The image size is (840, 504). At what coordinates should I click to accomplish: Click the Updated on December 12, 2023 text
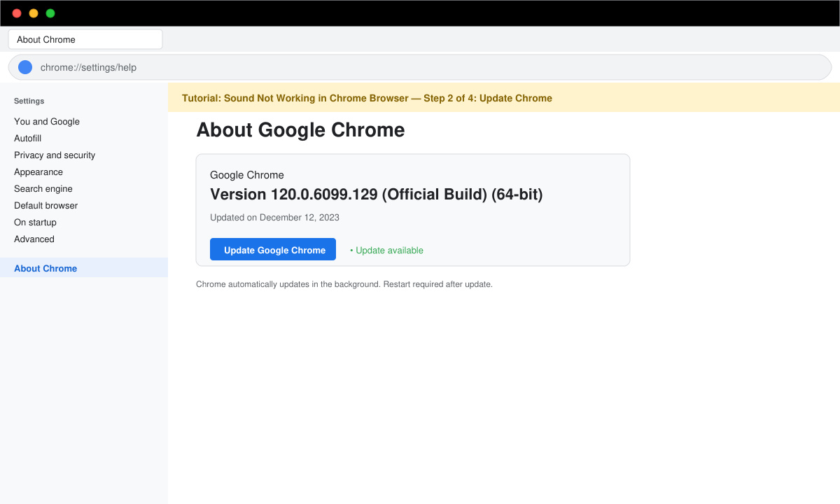pos(274,217)
